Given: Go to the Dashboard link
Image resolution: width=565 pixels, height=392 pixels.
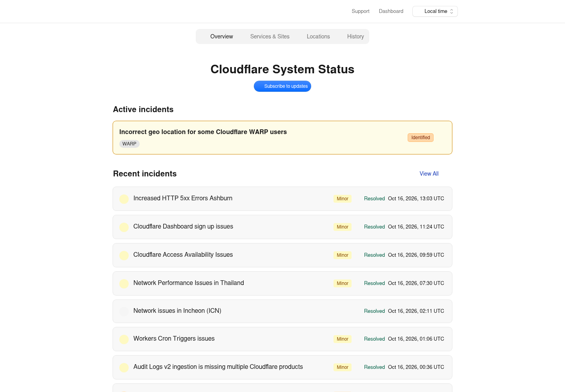Looking at the screenshot, I should pyautogui.click(x=391, y=11).
